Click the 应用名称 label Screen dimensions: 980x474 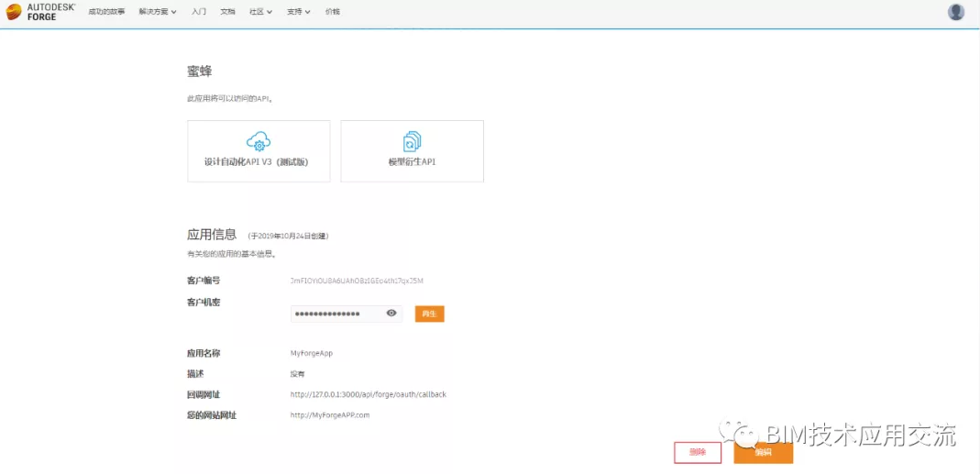204,353
